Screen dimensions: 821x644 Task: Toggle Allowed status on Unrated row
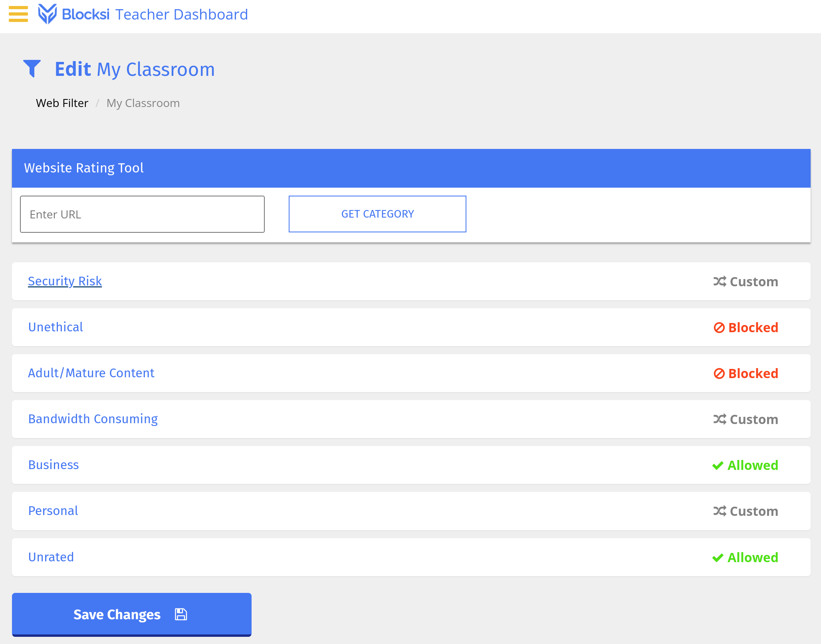click(x=745, y=557)
